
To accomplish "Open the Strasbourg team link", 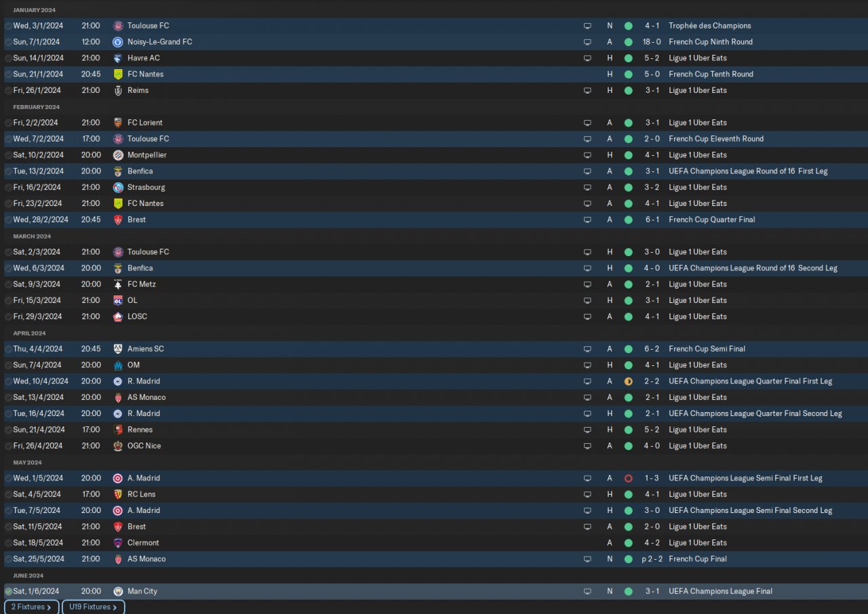I will pos(146,188).
